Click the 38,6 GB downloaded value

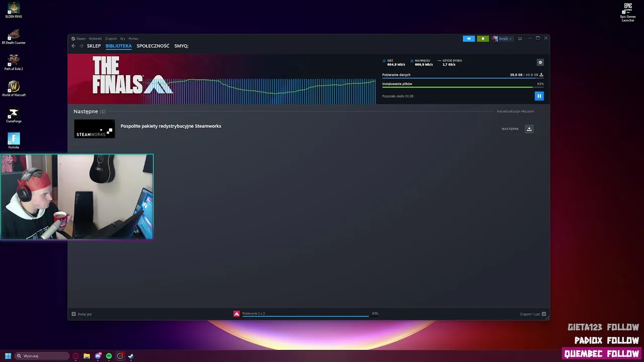tap(516, 75)
